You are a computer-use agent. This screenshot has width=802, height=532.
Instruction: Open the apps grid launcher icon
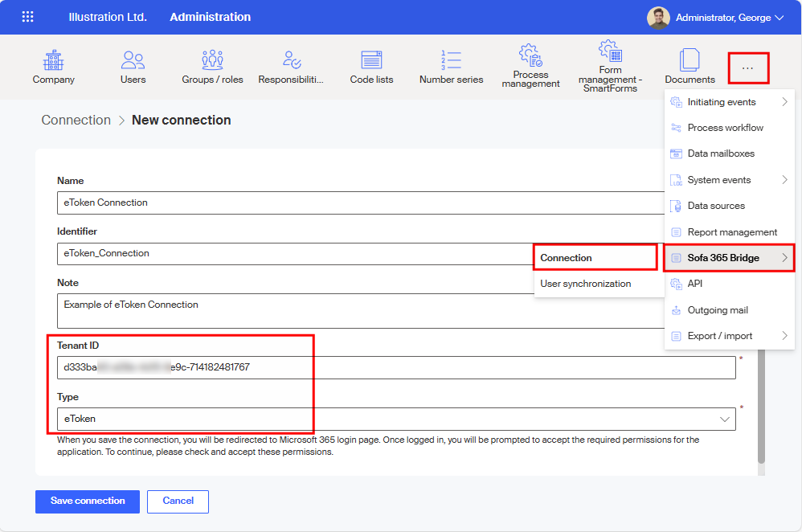(x=28, y=17)
